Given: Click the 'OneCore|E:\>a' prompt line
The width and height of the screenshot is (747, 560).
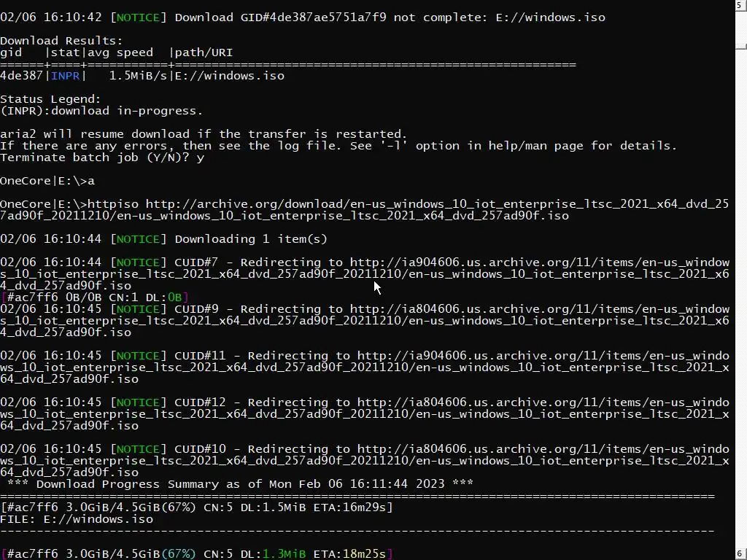Looking at the screenshot, I should [x=47, y=181].
